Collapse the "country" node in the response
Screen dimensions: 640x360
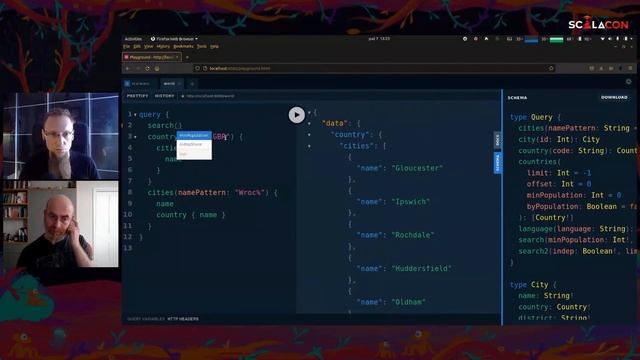click(309, 135)
